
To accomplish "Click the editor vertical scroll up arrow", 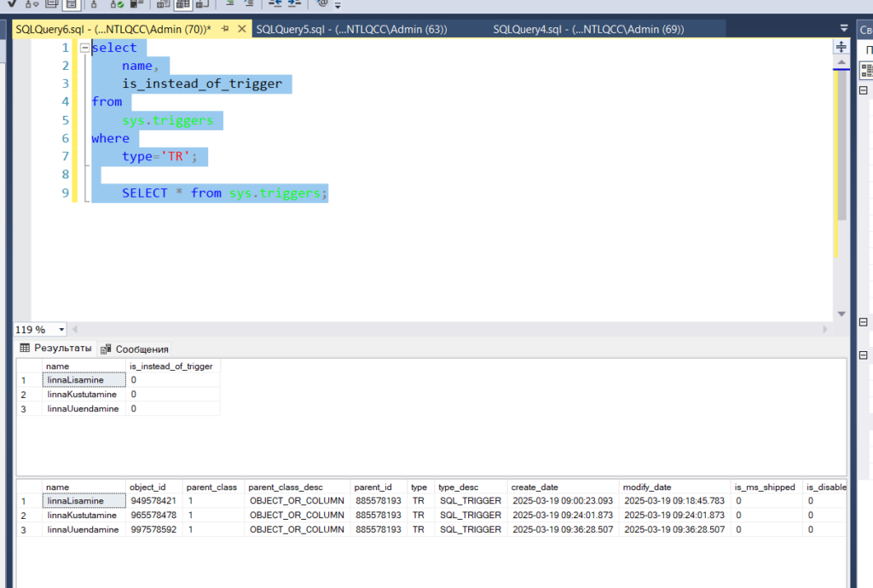I will [841, 62].
